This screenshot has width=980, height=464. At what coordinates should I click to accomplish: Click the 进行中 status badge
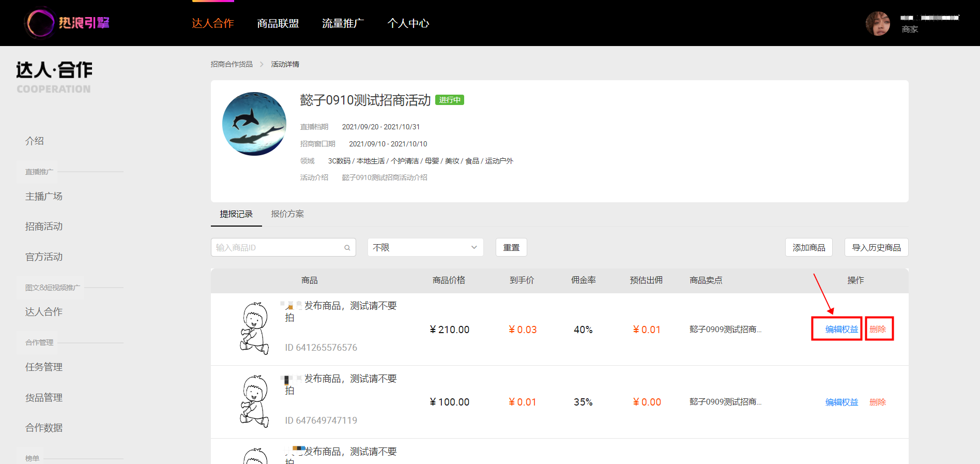point(450,100)
